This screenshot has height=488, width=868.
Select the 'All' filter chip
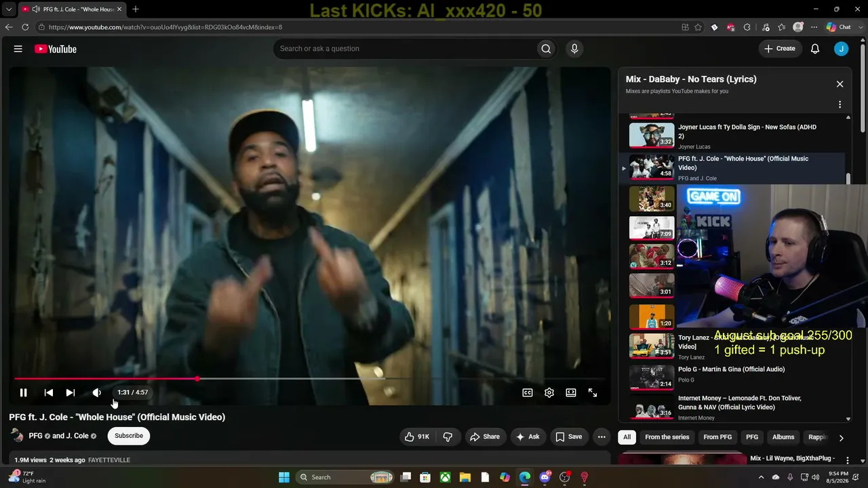pos(627,437)
